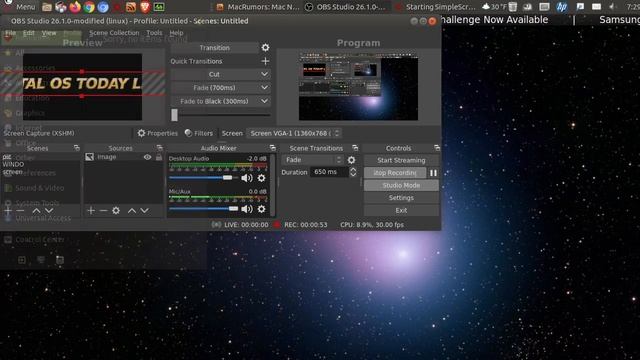Select the Image source row

(124, 157)
